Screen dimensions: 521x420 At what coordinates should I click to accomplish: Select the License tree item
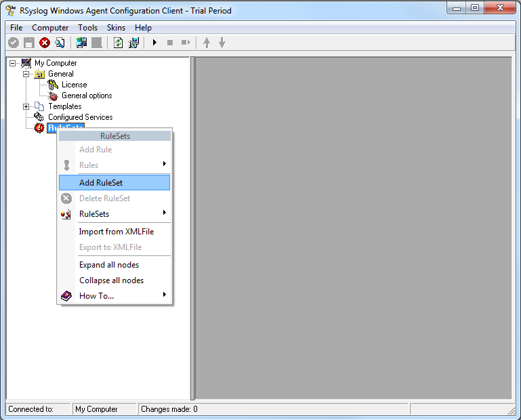[74, 85]
